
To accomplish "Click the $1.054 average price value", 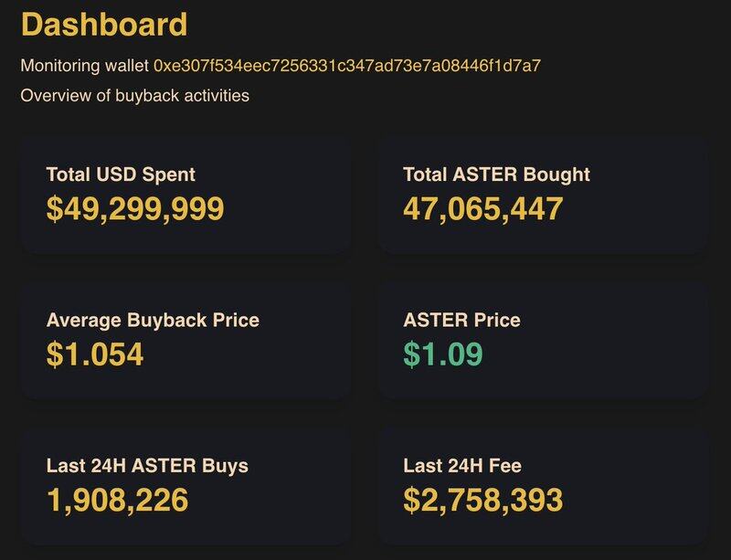I will (x=95, y=354).
